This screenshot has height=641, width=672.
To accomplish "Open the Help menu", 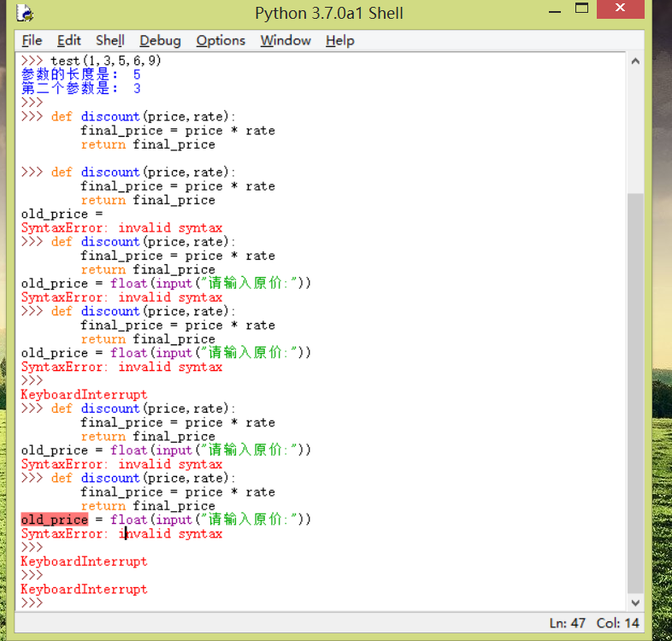I will 339,40.
